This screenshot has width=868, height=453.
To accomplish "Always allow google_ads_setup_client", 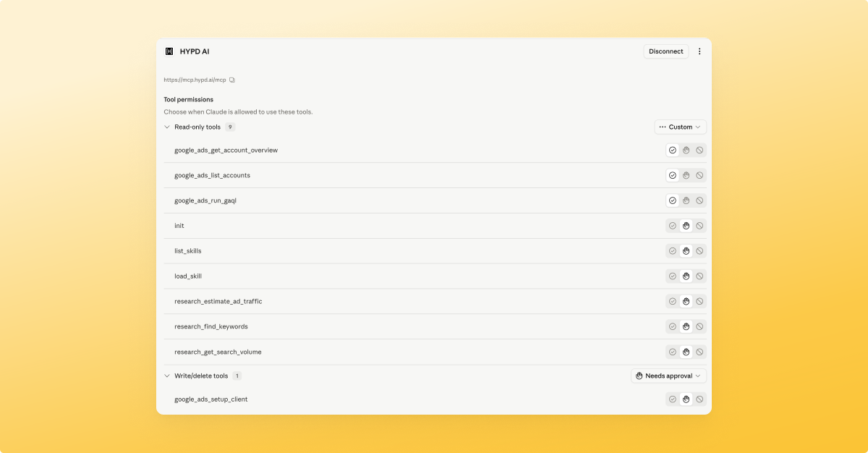I will coord(673,399).
